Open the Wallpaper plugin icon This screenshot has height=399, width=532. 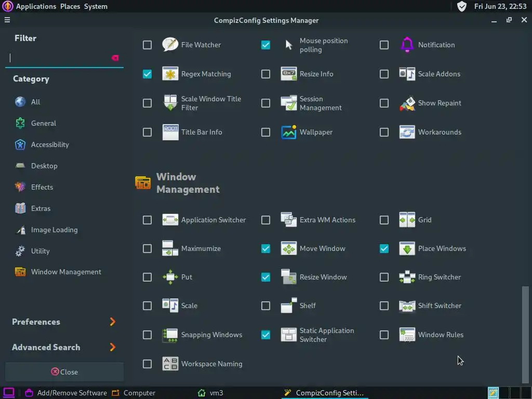tap(289, 132)
